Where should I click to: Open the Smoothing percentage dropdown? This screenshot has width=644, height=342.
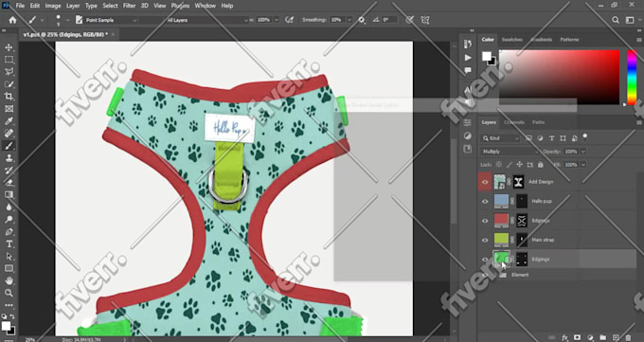[x=349, y=20]
